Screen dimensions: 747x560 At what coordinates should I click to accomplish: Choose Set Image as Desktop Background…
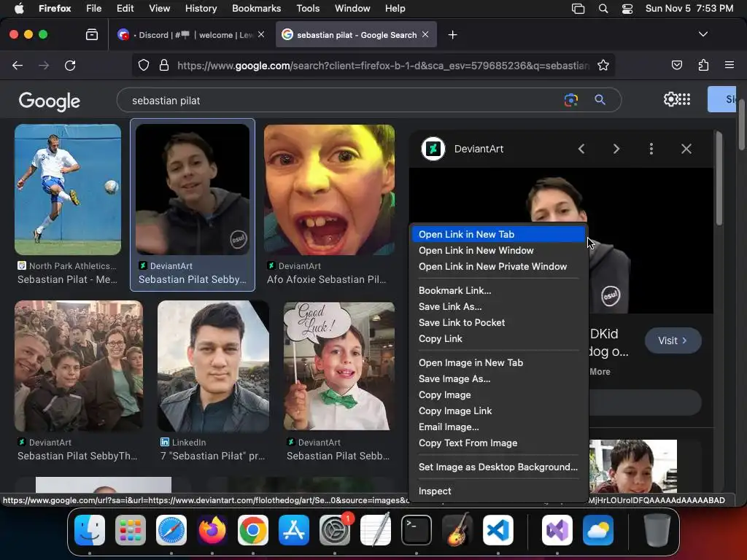[498, 467]
